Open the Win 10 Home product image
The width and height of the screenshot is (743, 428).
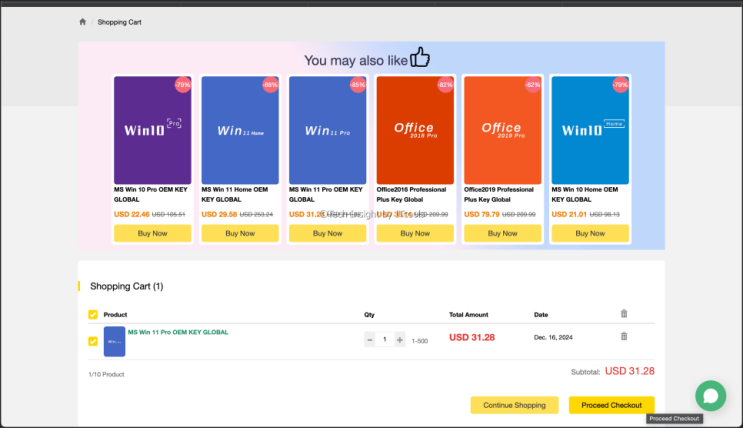pyautogui.click(x=590, y=130)
